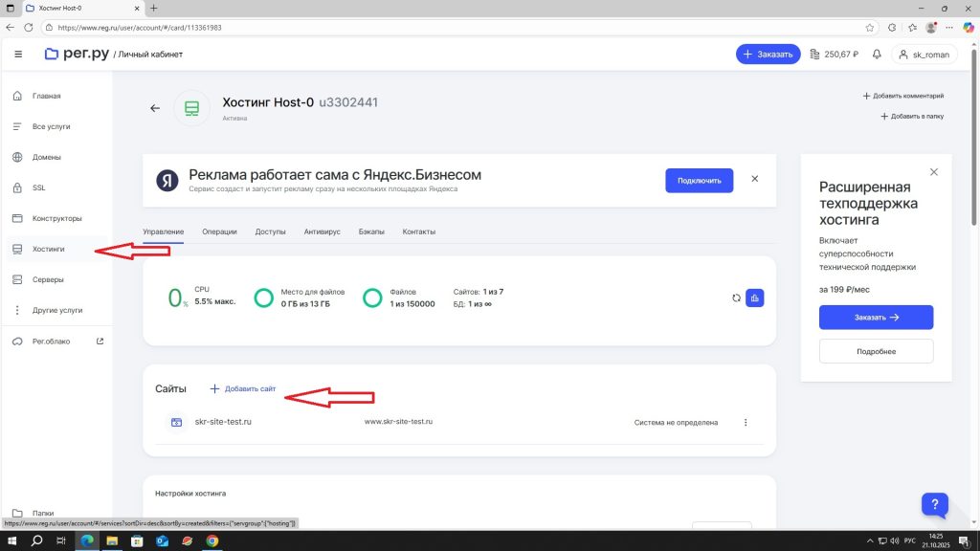The height and width of the screenshot is (551, 980).
Task: Click the blue Заказать button in the header
Action: [x=767, y=55]
